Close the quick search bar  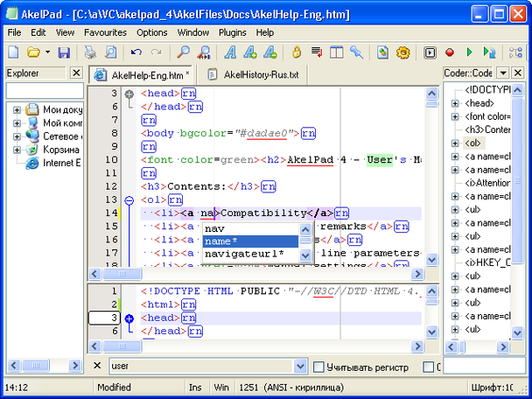tap(97, 366)
